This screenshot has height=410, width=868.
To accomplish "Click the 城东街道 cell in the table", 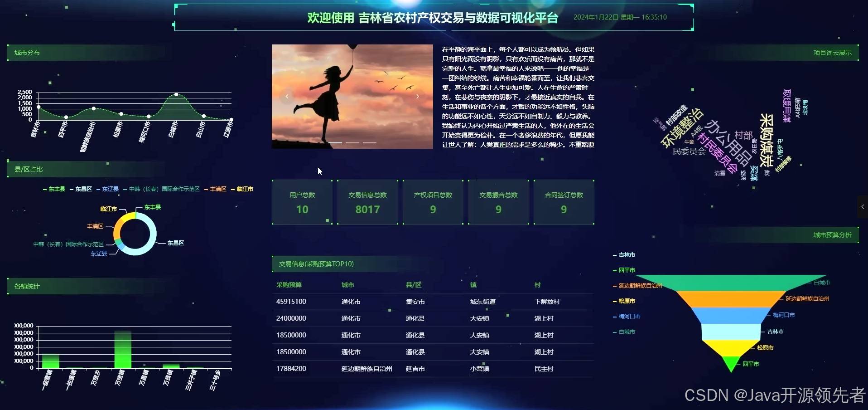I will [483, 302].
